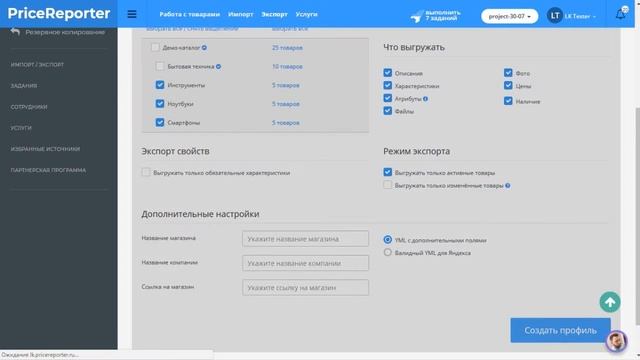This screenshot has width=640, height=360.
Task: Check export only changed products
Action: (x=388, y=185)
